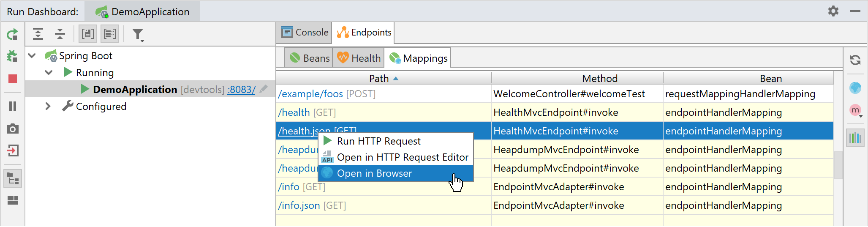868x227 pixels.
Task: Toggle Group by status toolbar button
Action: [110, 34]
